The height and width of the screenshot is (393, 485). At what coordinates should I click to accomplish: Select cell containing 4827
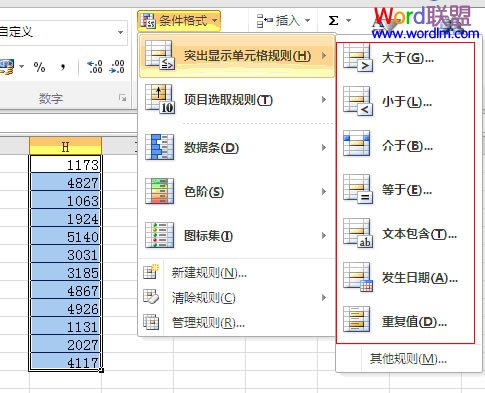(65, 182)
